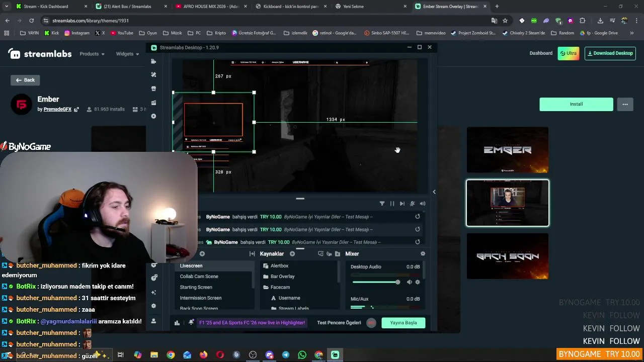The height and width of the screenshot is (362, 644).
Task: Open Streamlabs Desktop settings gear in sidebar
Action: click(x=153, y=306)
